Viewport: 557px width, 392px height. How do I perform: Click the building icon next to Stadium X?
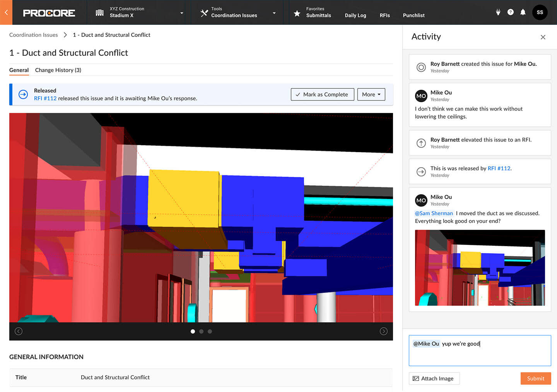pos(99,12)
